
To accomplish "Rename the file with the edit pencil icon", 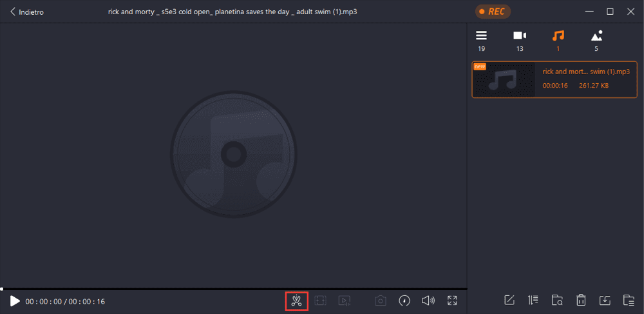I will click(509, 300).
